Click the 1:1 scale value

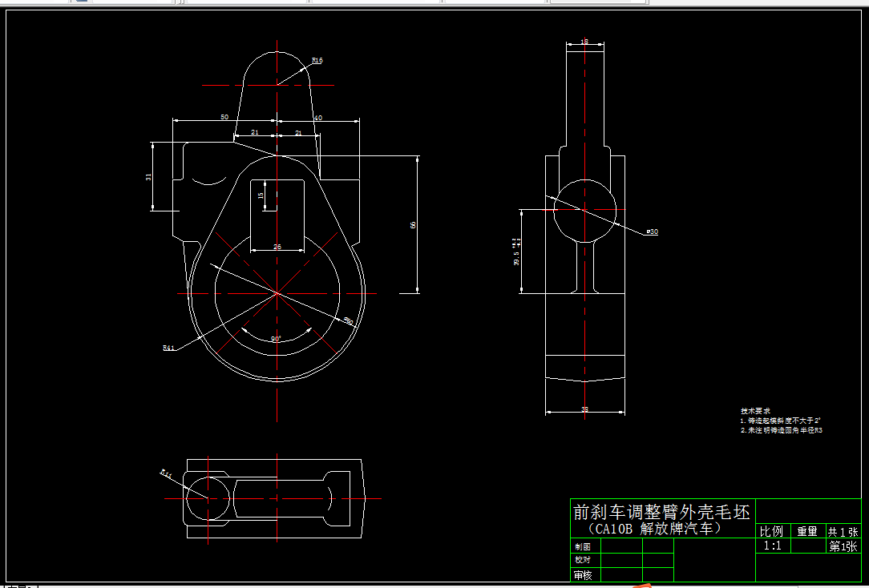(772, 546)
